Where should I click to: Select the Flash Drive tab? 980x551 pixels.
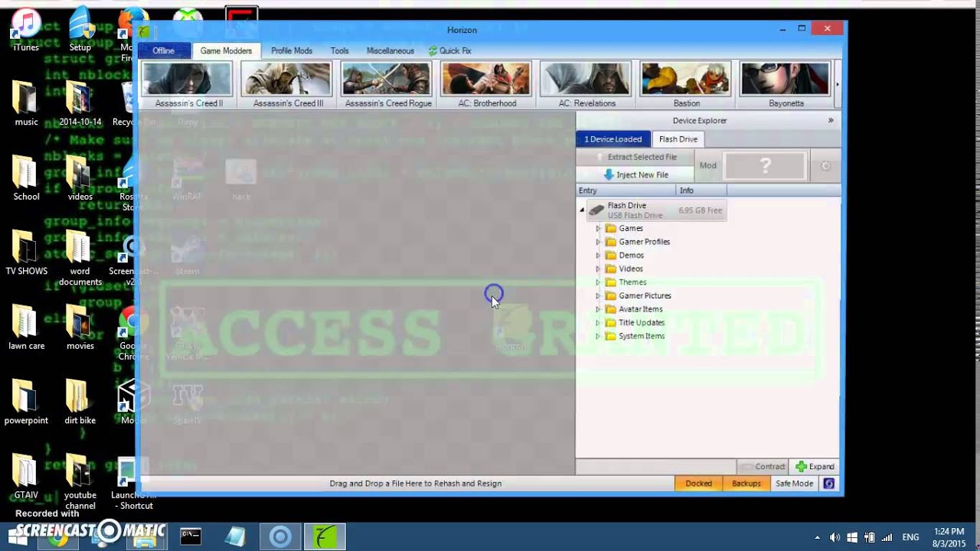(x=678, y=139)
